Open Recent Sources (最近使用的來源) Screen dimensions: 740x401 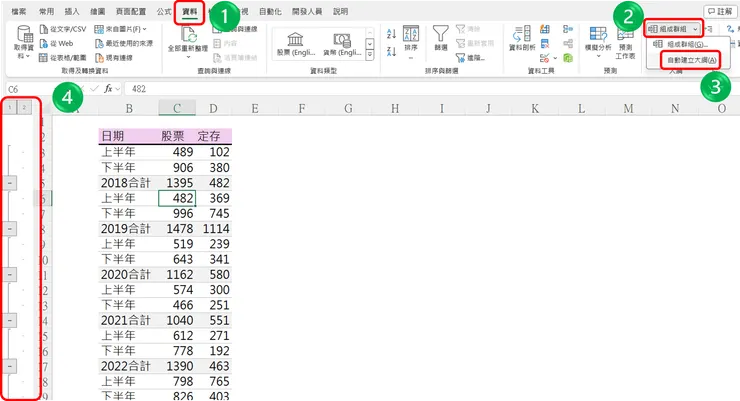pyautogui.click(x=124, y=43)
